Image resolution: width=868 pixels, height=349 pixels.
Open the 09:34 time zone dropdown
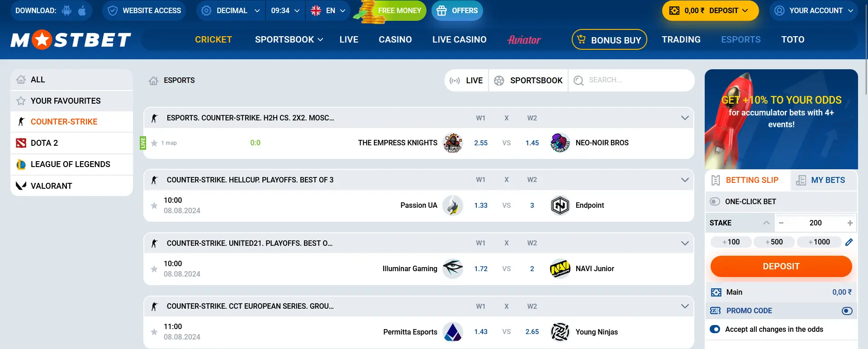tap(285, 10)
